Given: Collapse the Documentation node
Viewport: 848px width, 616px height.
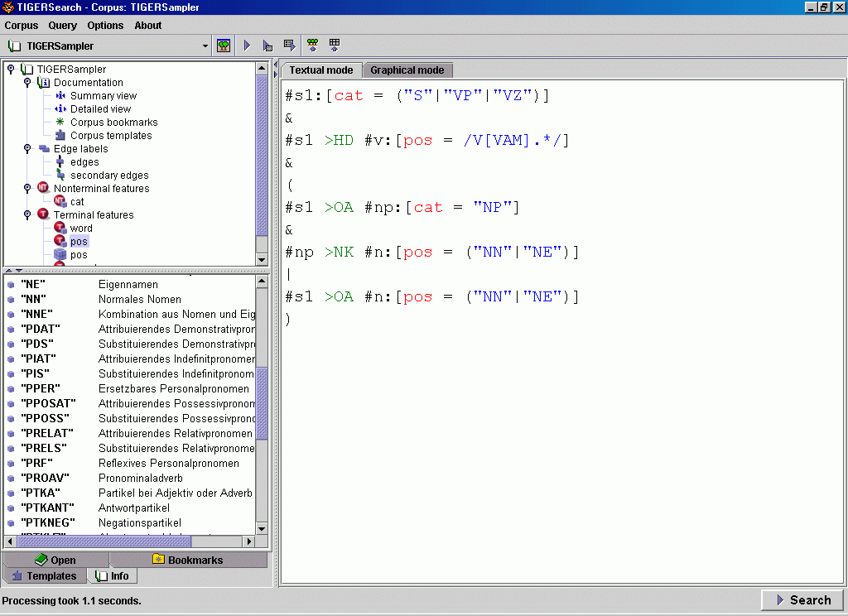Looking at the screenshot, I should (27, 82).
